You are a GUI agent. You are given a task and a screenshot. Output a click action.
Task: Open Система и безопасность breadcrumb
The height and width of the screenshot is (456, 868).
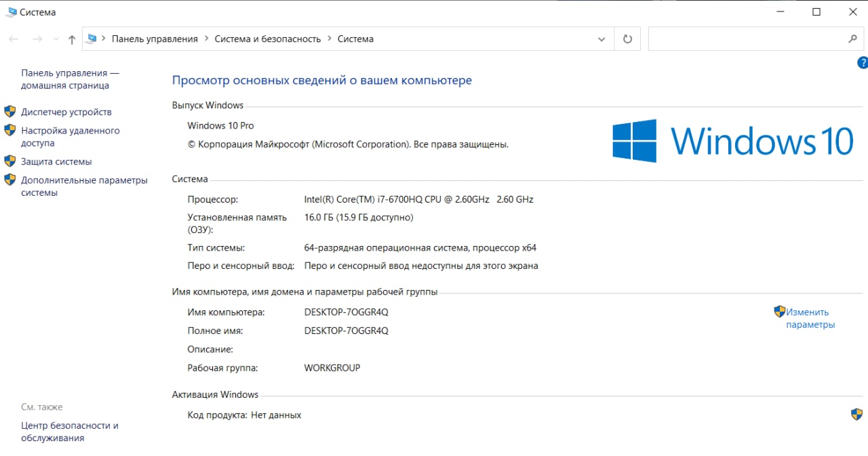click(x=268, y=39)
